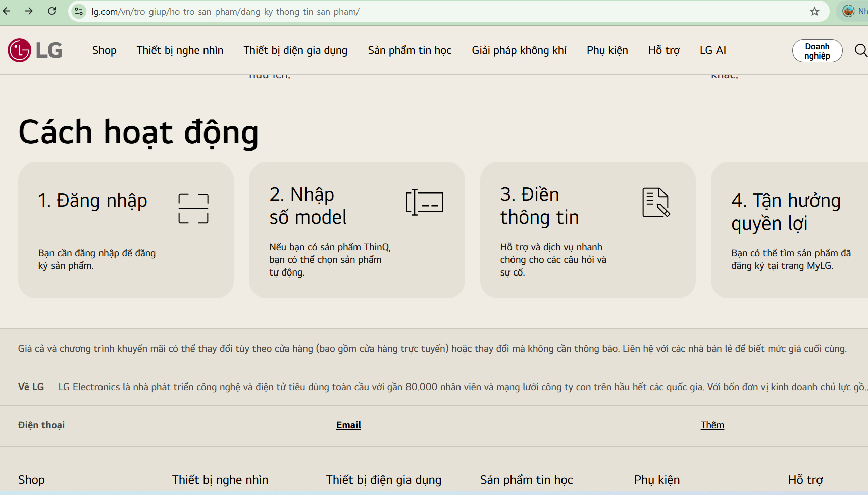This screenshot has width=868, height=495.
Task: Click the login scan-frame icon
Action: 193,208
